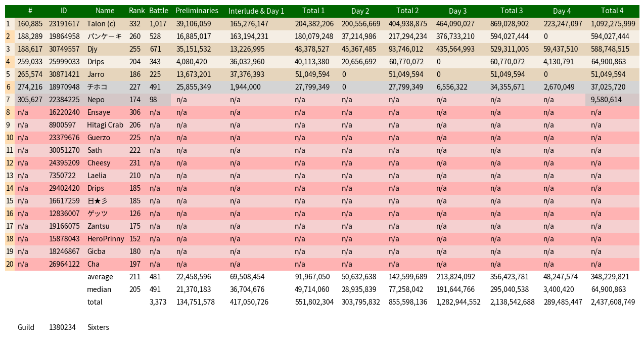The height and width of the screenshot is (339, 644).
Task: Select the 'Preliminaries' column header
Action: 197,11
